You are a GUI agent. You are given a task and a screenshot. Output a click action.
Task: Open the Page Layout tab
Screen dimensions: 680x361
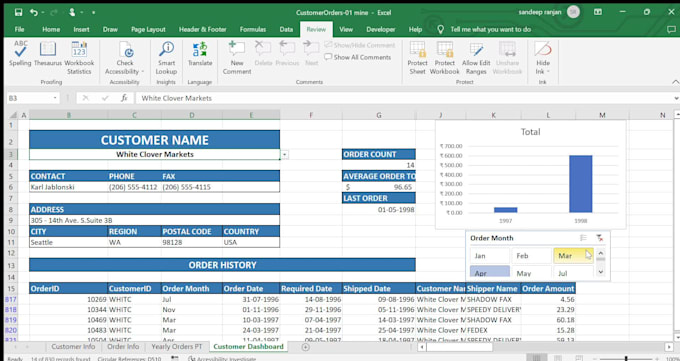pyautogui.click(x=148, y=30)
